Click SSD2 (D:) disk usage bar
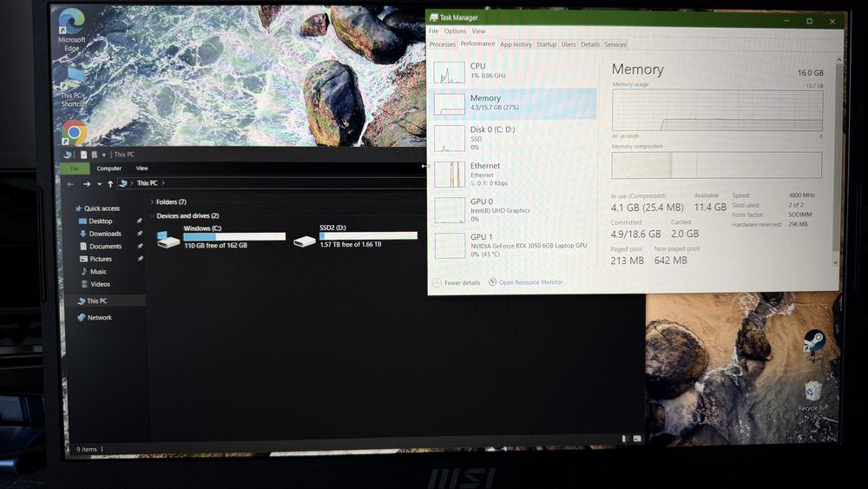Image resolution: width=868 pixels, height=489 pixels. point(368,235)
